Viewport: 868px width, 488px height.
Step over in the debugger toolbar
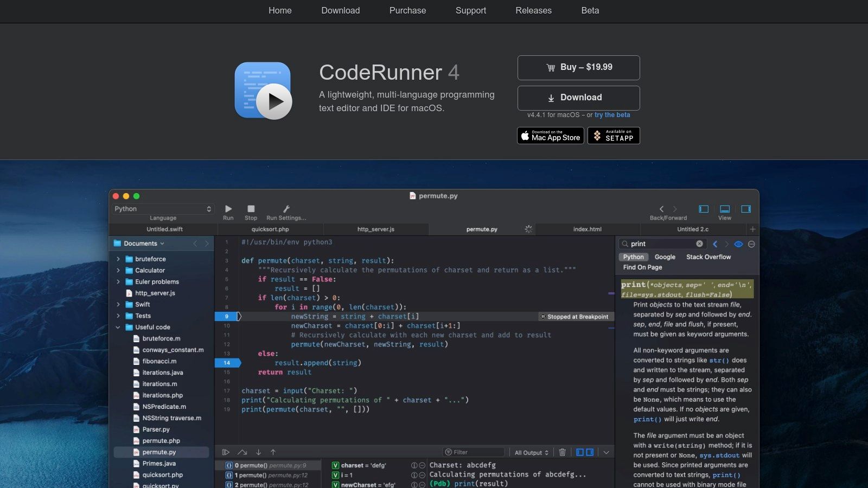241,452
